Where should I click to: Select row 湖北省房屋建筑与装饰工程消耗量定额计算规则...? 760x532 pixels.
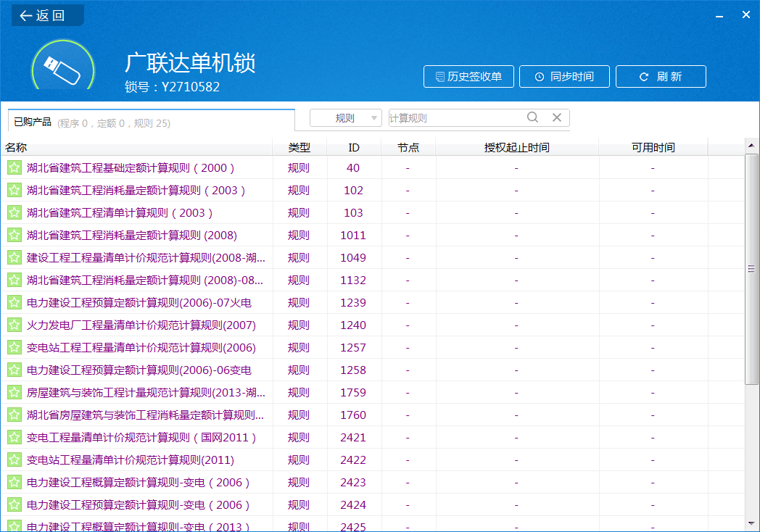click(372, 415)
